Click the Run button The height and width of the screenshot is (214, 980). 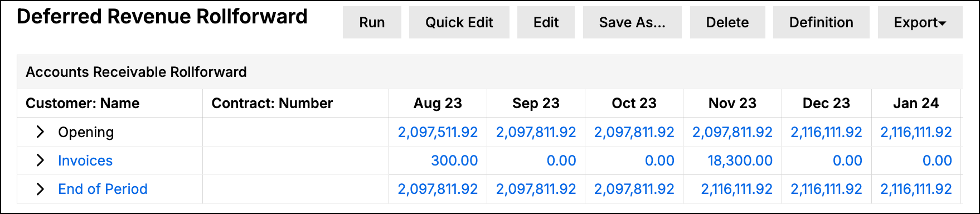point(372,23)
